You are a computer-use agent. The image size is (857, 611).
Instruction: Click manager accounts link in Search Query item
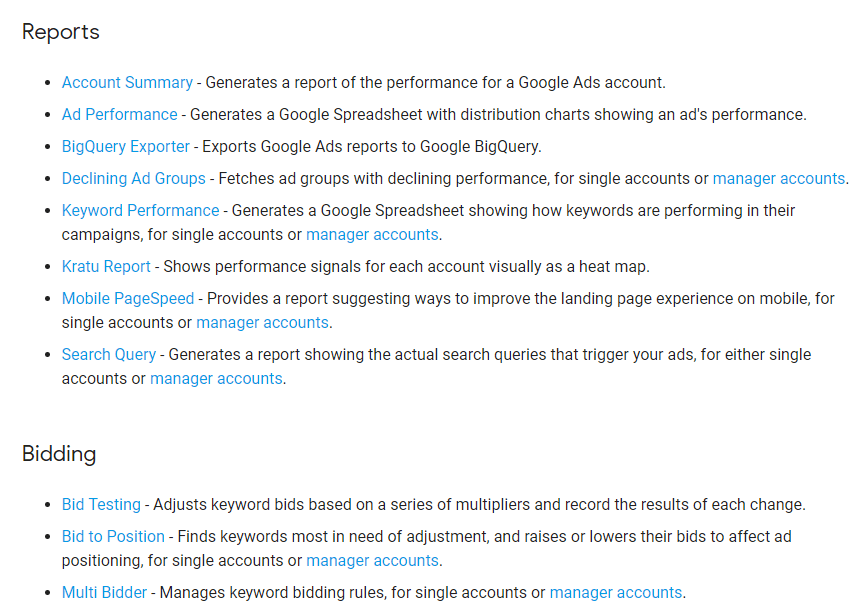pos(216,379)
